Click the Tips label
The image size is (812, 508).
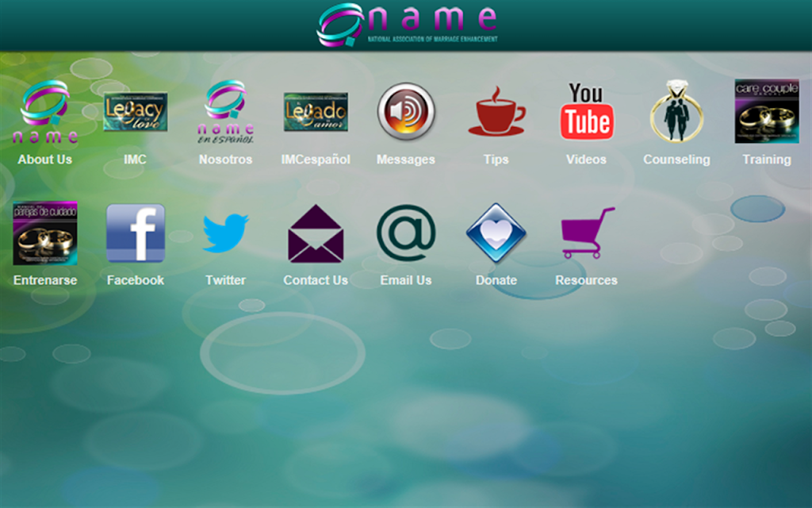pos(496,160)
